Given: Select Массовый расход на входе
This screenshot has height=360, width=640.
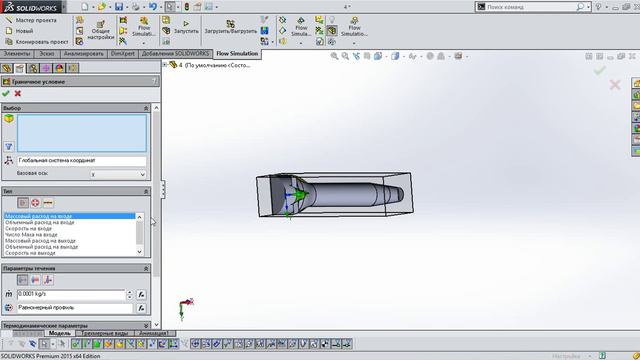Looking at the screenshot, I should click(x=69, y=216).
